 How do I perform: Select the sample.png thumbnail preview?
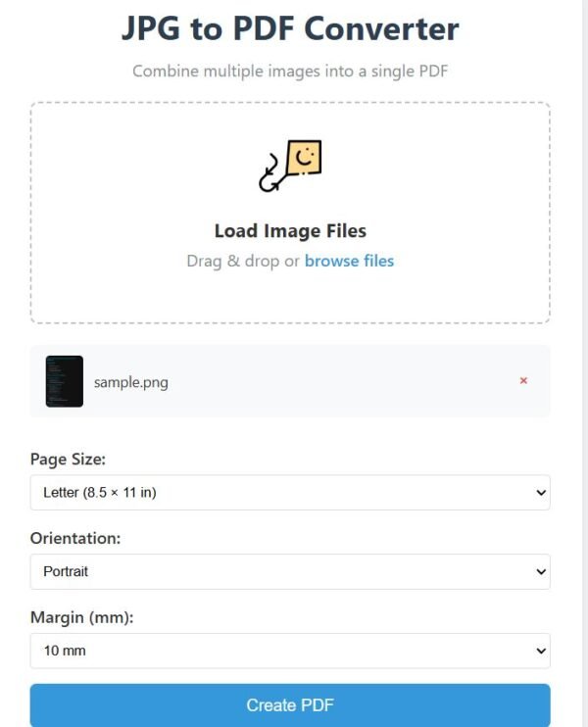pyautogui.click(x=65, y=381)
